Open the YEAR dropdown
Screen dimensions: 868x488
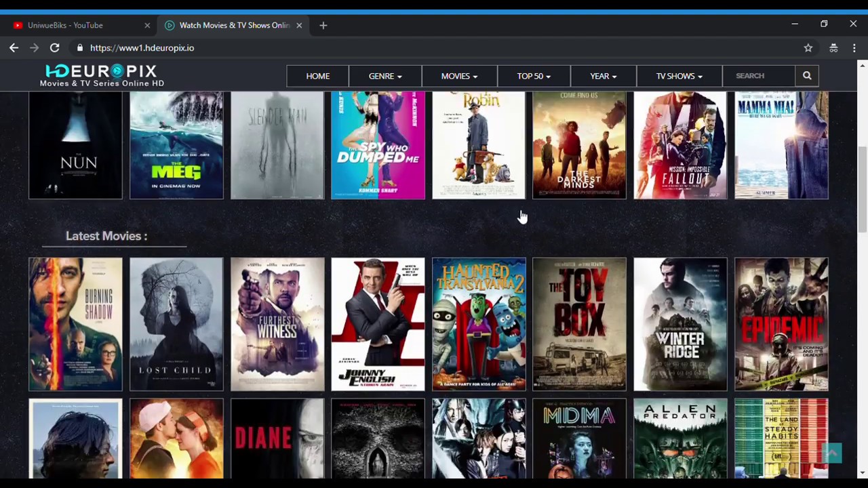point(603,76)
